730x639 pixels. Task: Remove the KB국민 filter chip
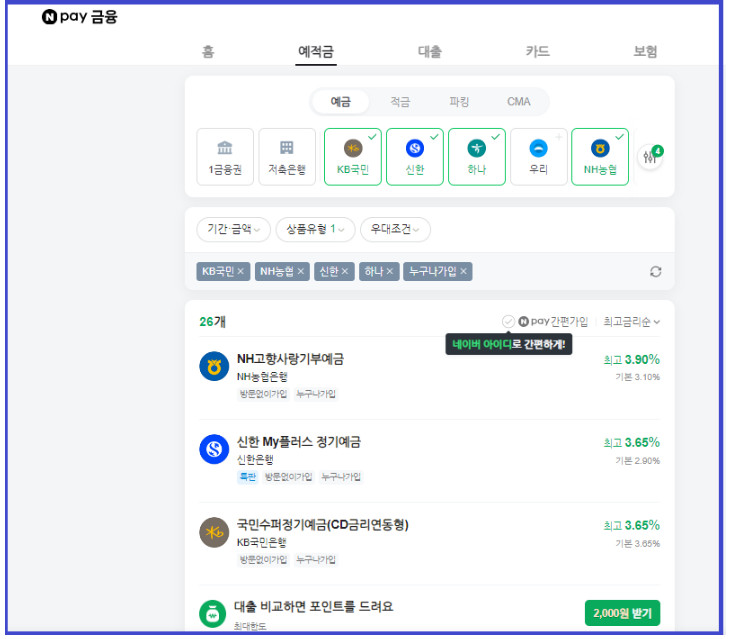(x=241, y=271)
